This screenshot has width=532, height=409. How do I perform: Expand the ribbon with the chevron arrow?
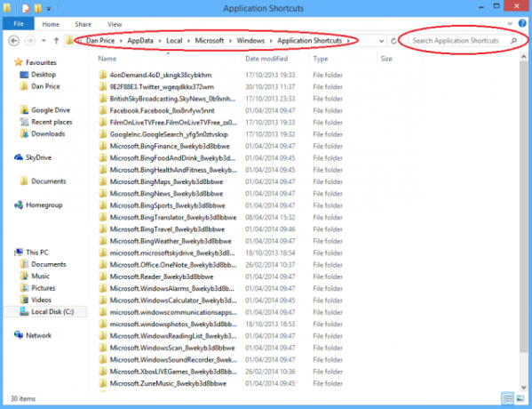510,23
